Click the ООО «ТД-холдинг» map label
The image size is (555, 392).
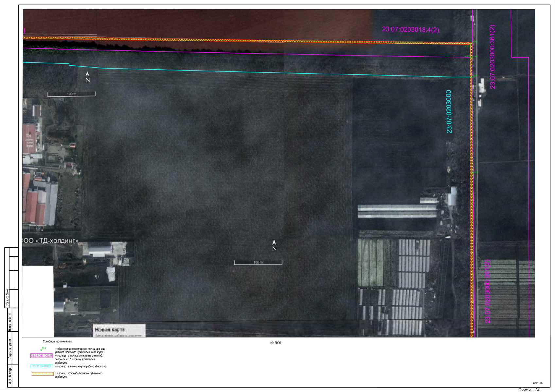pos(51,241)
